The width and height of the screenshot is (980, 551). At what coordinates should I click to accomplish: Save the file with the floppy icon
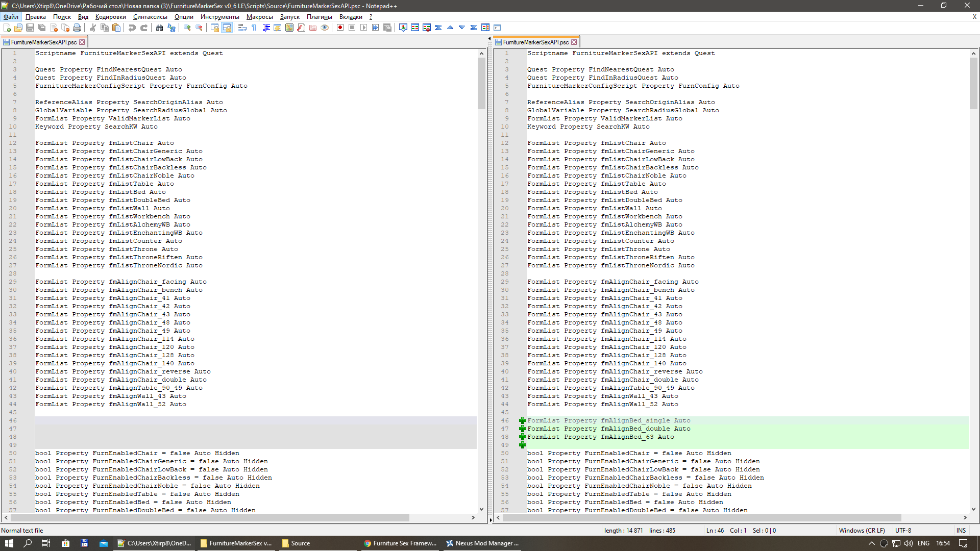[x=30, y=28]
